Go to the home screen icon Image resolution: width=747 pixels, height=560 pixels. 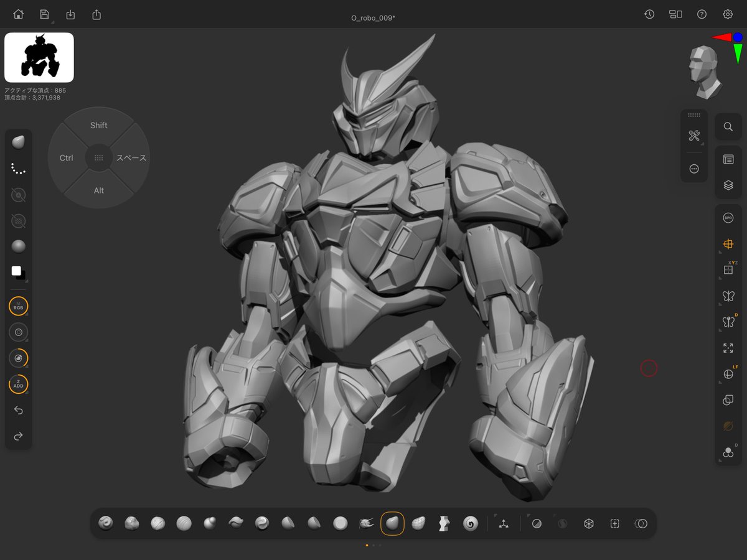coord(19,14)
